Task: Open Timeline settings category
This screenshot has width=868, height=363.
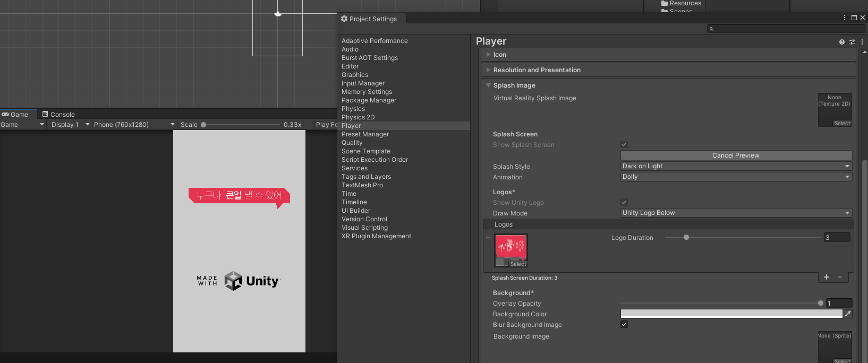Action: click(x=354, y=202)
